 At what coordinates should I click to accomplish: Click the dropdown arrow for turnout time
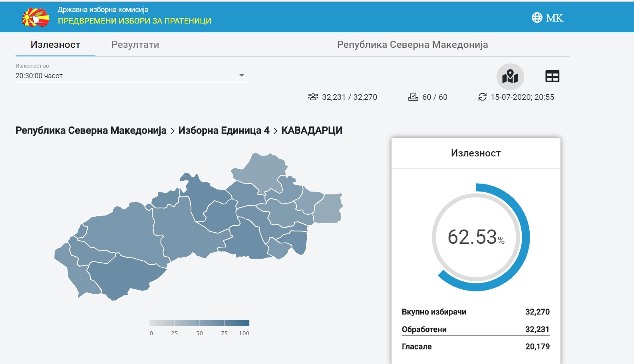click(x=242, y=75)
